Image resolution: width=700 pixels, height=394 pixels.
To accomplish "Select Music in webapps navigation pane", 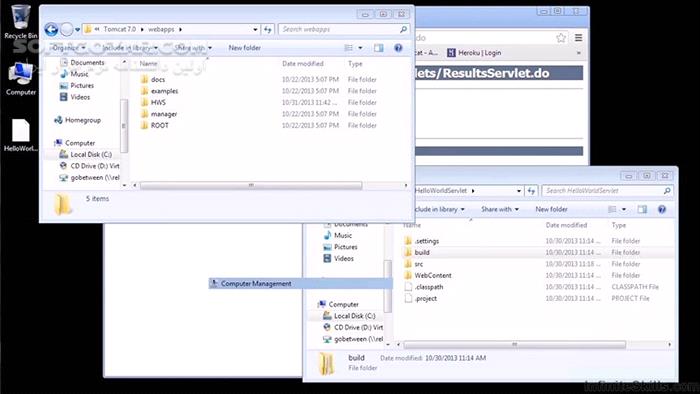I will (x=75, y=74).
